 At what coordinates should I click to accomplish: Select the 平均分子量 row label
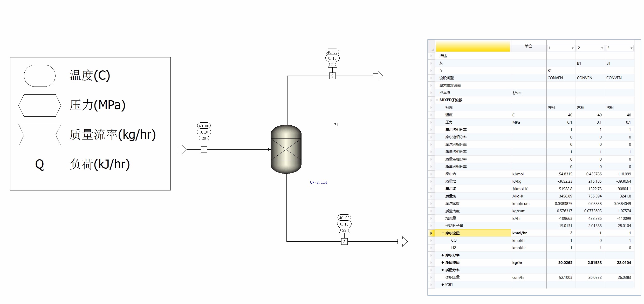[x=454, y=226]
